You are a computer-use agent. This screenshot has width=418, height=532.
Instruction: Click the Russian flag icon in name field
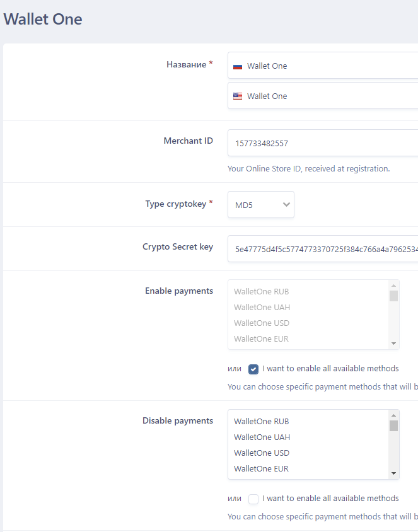[238, 66]
